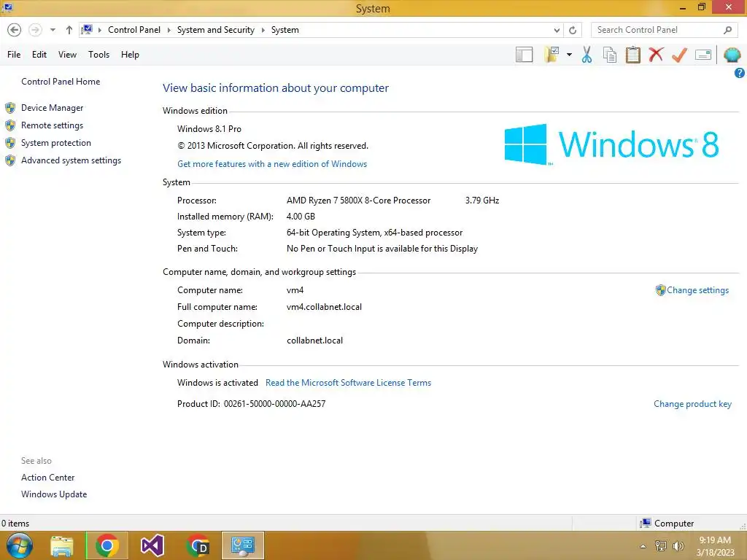Open Chrome D profile taskbar icon
747x560 pixels.
(198, 545)
